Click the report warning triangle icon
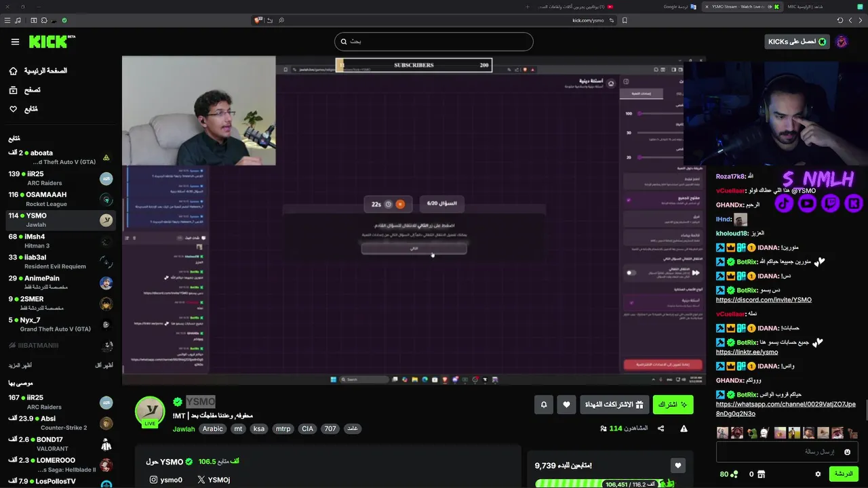The height and width of the screenshot is (488, 868). (x=684, y=428)
